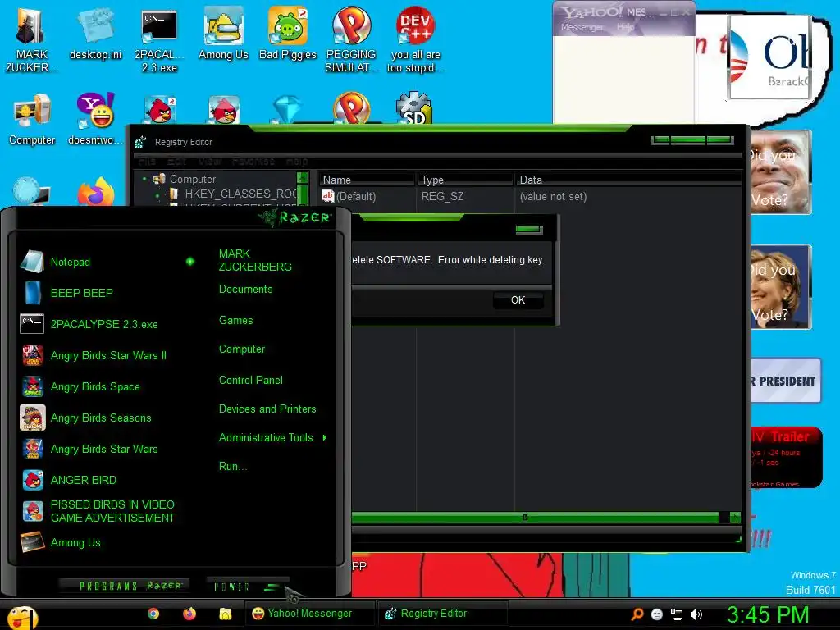Click OK in the error dialog
This screenshot has height=630, width=840.
[x=518, y=300]
